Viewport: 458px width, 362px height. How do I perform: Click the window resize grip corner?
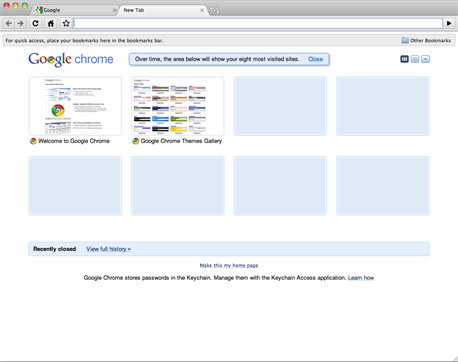tap(455, 359)
